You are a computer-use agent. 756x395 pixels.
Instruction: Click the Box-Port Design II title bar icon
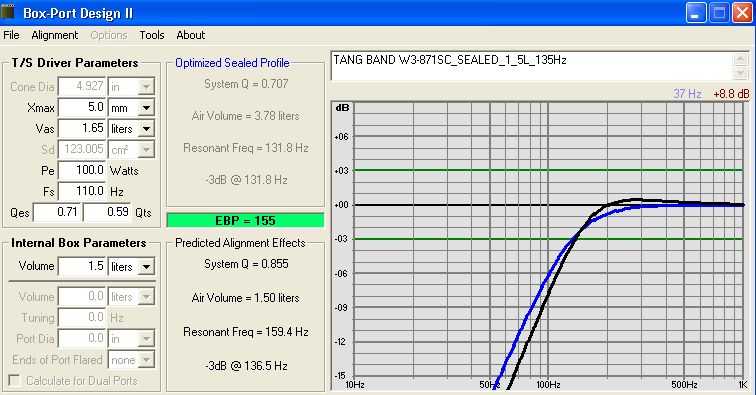[8, 13]
